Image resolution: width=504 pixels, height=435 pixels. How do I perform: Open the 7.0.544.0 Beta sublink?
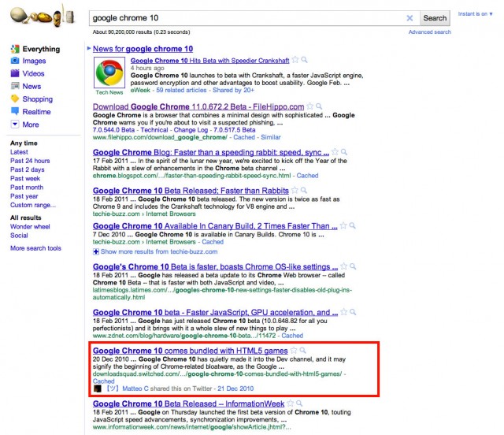tap(113, 130)
